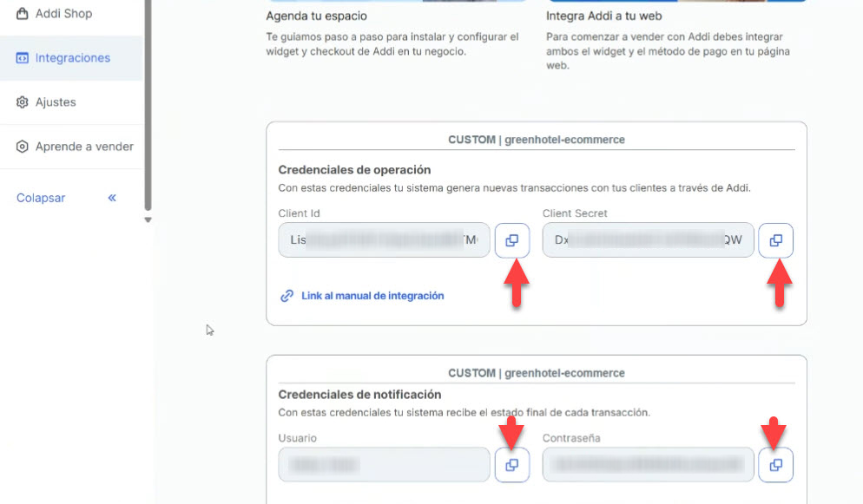
Task: Click the Contraseña field
Action: (x=648, y=464)
